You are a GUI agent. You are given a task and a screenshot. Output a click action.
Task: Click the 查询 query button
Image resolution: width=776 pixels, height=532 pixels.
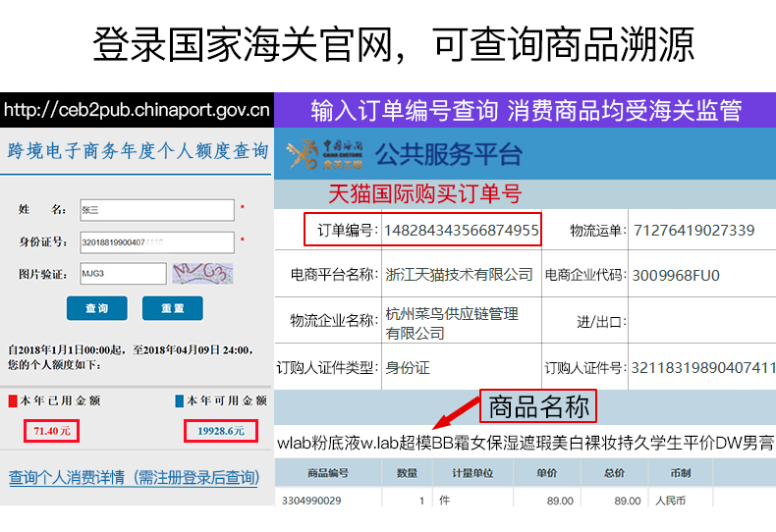click(x=97, y=308)
